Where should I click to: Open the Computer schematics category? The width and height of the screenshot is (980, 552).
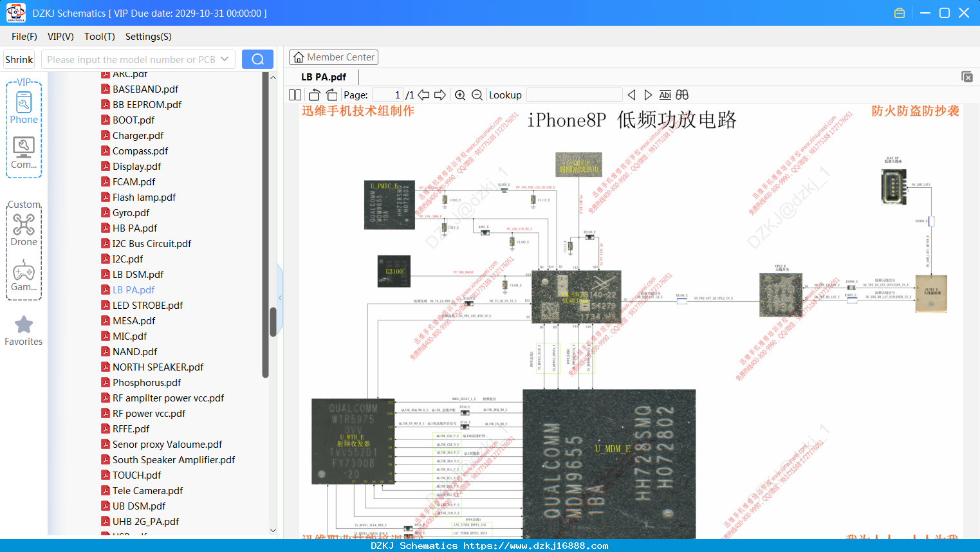[x=24, y=153]
